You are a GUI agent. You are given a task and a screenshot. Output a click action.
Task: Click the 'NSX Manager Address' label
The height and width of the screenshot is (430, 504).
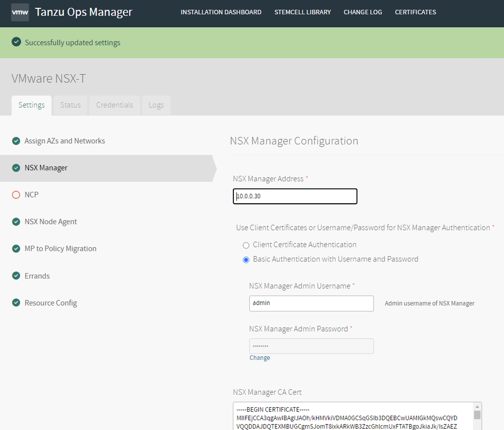268,179
